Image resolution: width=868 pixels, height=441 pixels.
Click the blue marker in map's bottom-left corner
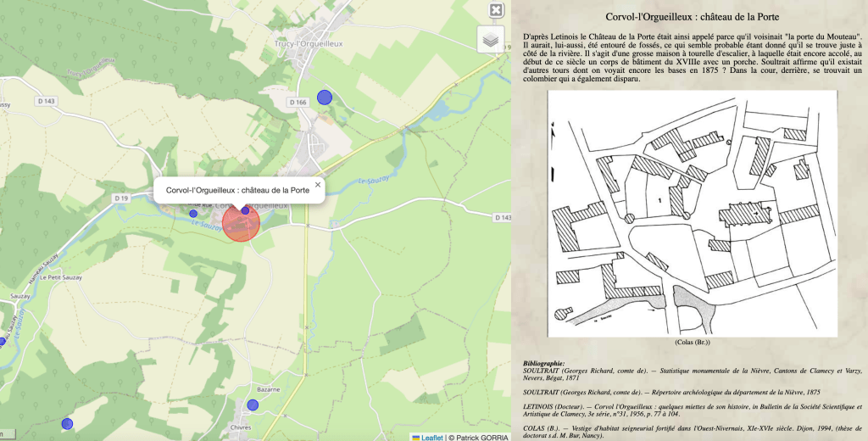67,423
